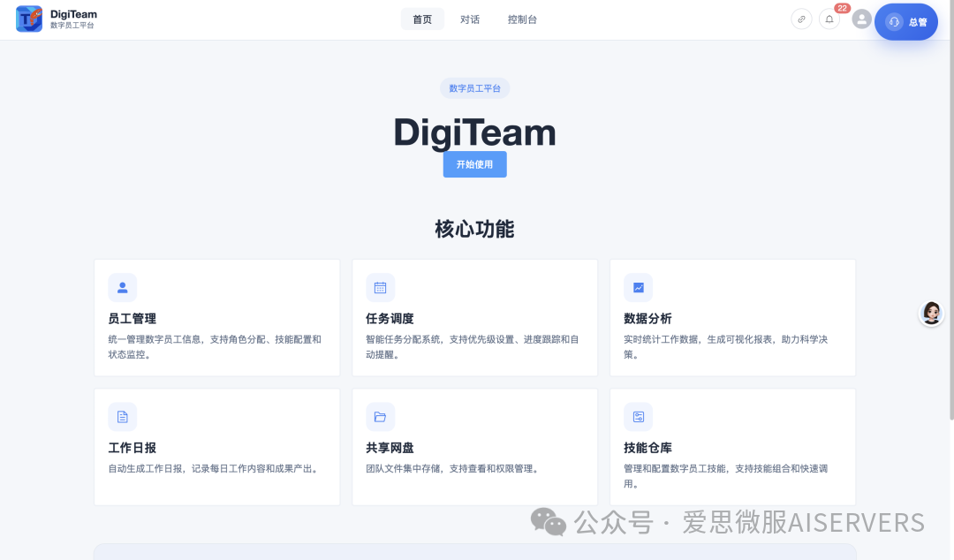Click the 数字员工平台 subtitle under the logo
Image resolution: width=954 pixels, height=560 pixels.
(72, 26)
